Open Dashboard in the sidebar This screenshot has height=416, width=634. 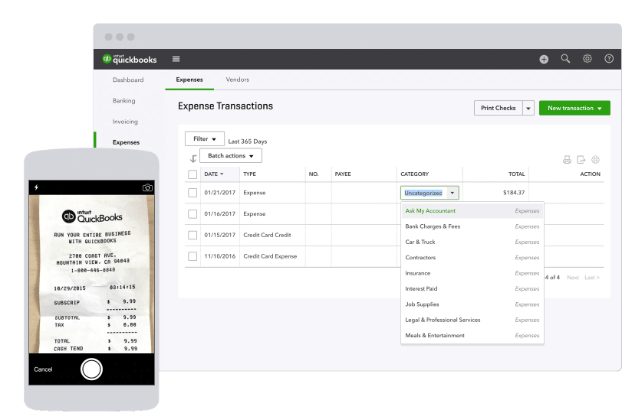click(x=128, y=80)
